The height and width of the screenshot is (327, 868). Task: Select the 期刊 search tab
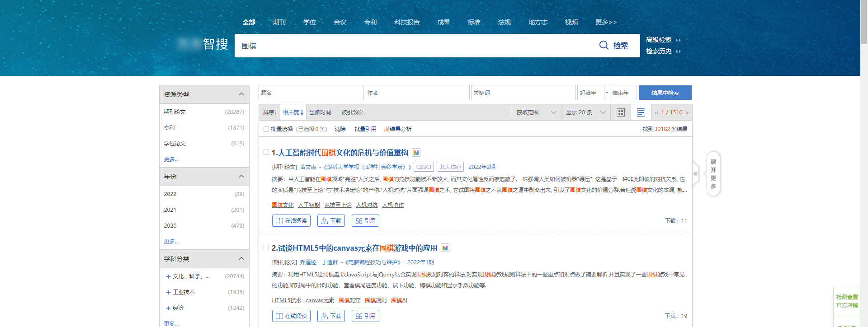pyautogui.click(x=279, y=22)
